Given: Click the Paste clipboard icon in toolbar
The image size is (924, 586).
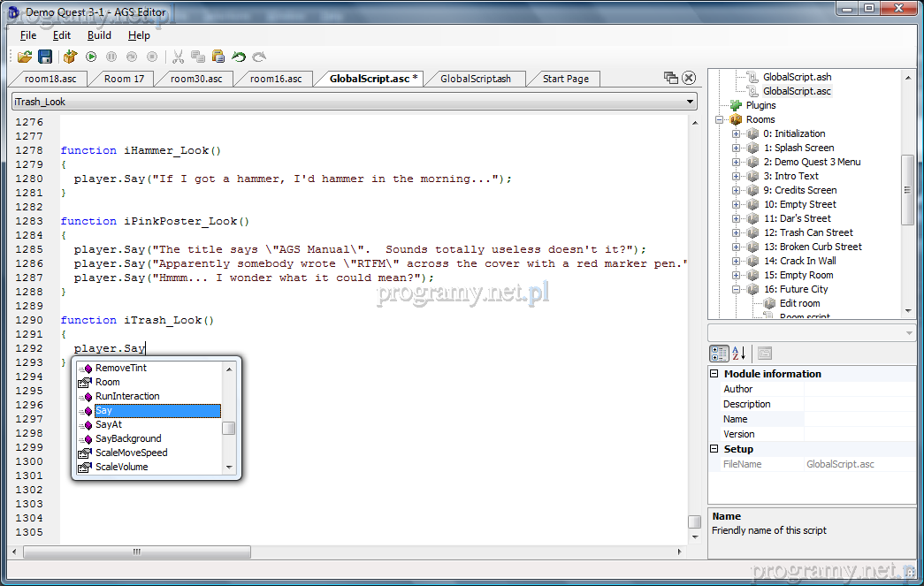Looking at the screenshot, I should click(218, 57).
